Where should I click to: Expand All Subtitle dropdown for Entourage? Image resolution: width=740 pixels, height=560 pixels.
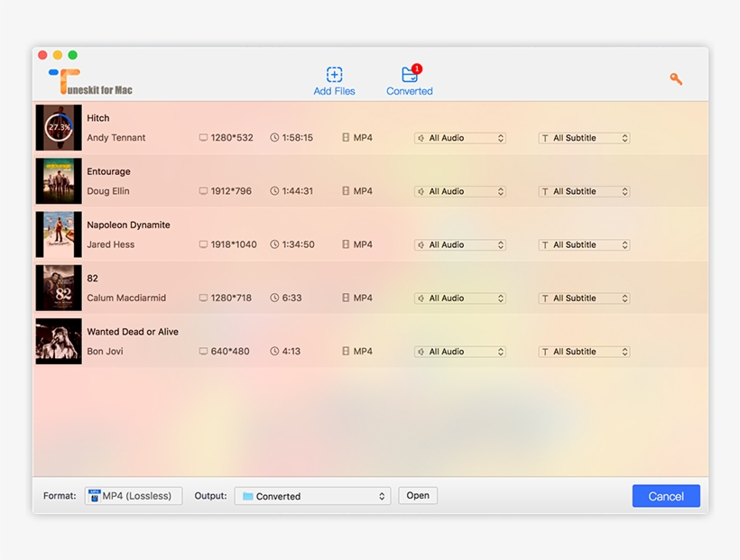pyautogui.click(x=584, y=191)
